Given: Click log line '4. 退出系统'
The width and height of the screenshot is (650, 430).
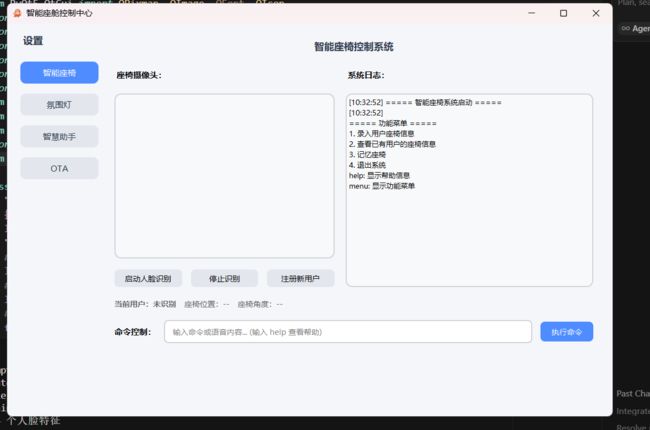Looking at the screenshot, I should (367, 165).
